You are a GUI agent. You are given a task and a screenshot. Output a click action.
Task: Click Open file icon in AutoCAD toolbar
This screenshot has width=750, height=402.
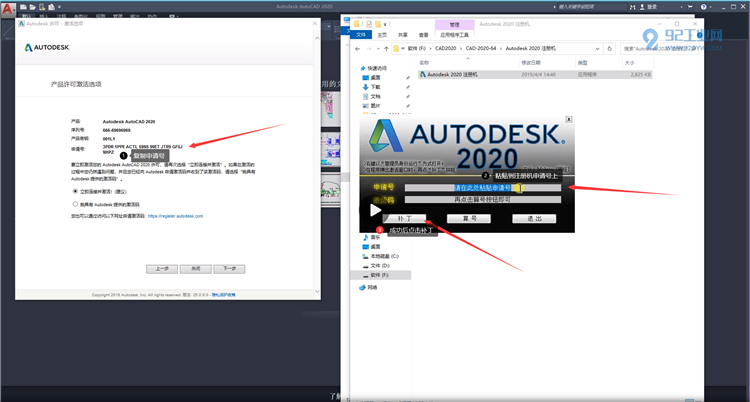(32, 7)
